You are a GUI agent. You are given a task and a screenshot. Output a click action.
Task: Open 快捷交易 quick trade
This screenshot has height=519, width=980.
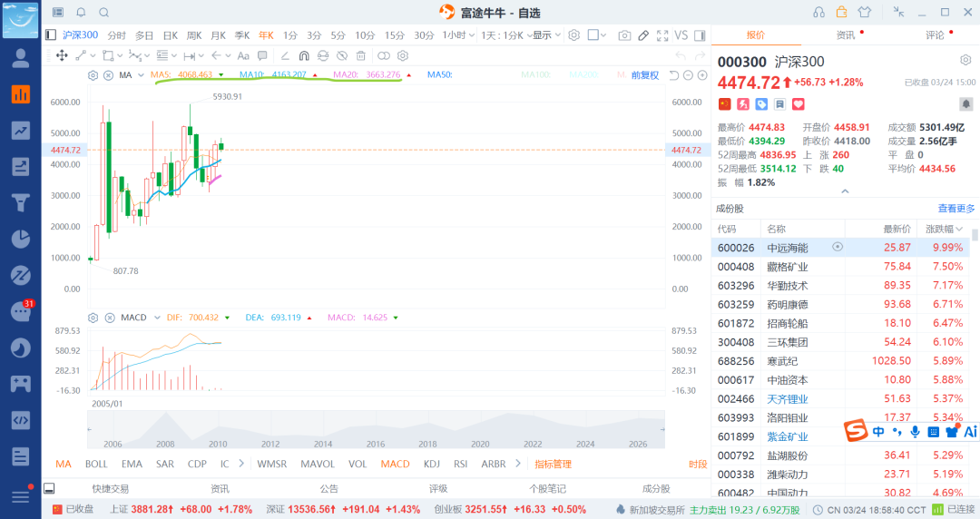coord(111,489)
